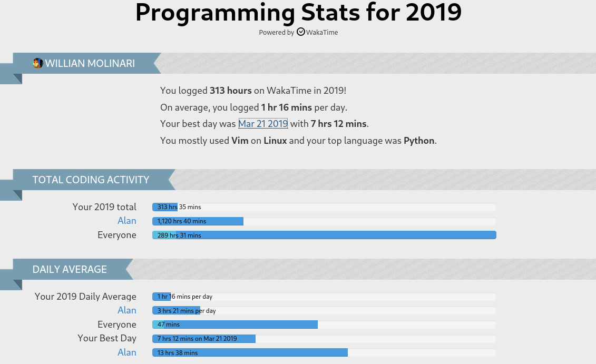Click the TOTAL CODING ACTIVITY heading
Viewport: 596px width, 364px height.
pyautogui.click(x=91, y=180)
